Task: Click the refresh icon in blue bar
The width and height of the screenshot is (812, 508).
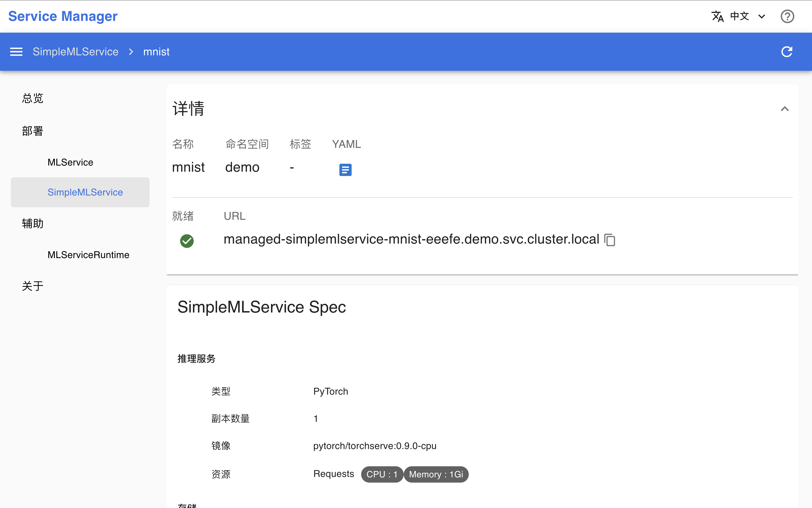Action: point(786,52)
